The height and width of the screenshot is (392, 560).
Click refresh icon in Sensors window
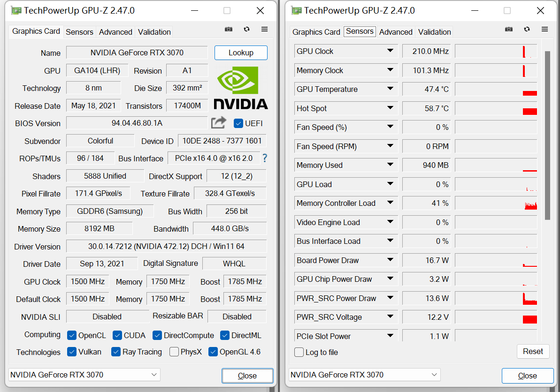pyautogui.click(x=527, y=29)
